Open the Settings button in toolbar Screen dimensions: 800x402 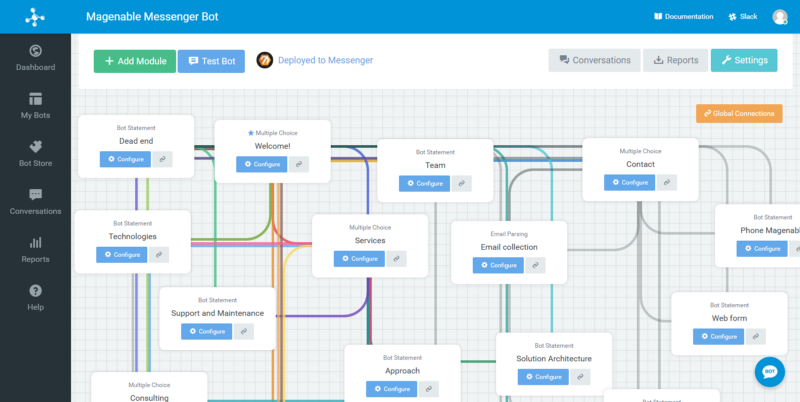tap(743, 61)
